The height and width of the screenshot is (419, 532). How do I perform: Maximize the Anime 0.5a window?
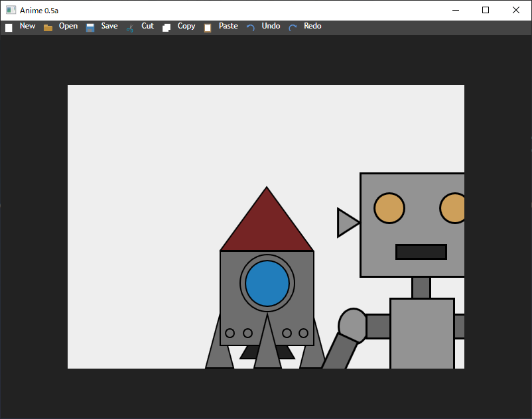(486, 10)
